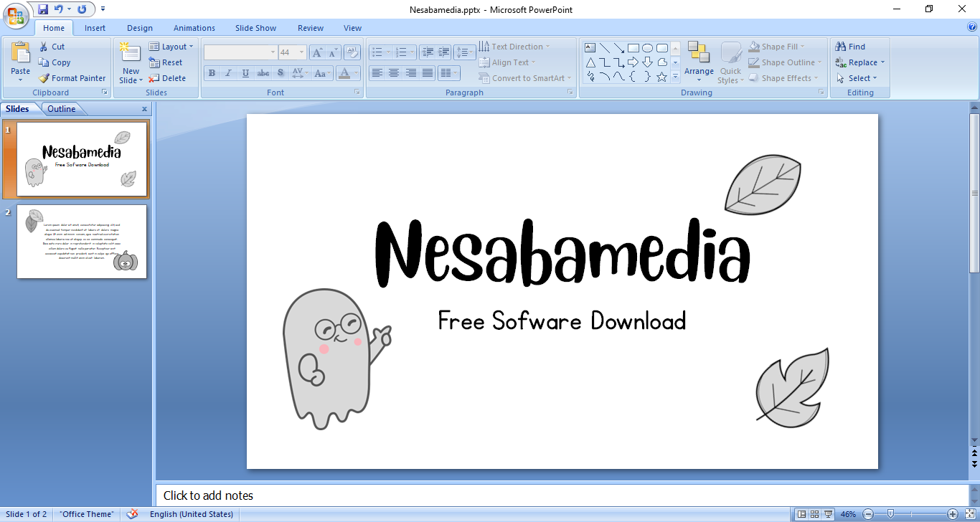
Task: Click the Save icon in Quick Access
Action: coord(43,9)
